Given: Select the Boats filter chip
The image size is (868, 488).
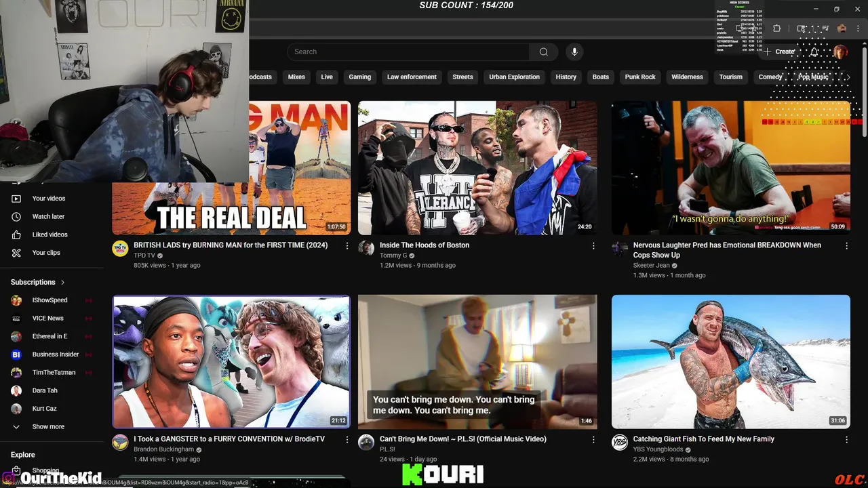Looking at the screenshot, I should click(x=601, y=77).
